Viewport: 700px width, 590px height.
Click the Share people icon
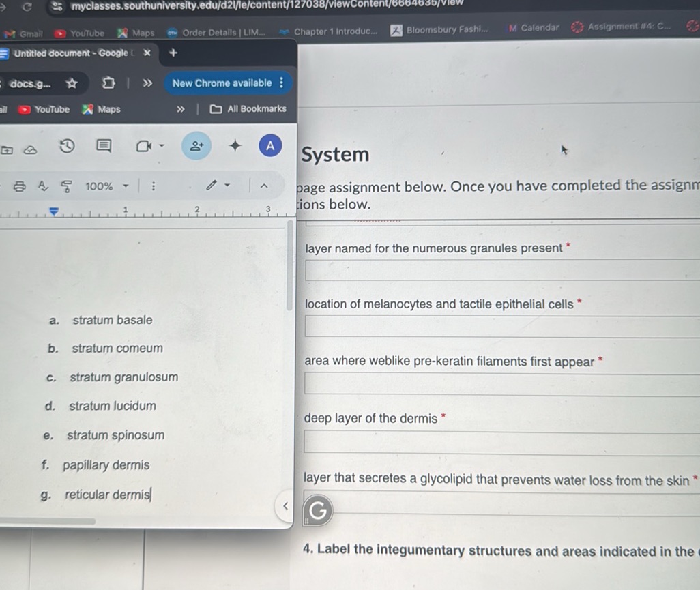click(196, 146)
